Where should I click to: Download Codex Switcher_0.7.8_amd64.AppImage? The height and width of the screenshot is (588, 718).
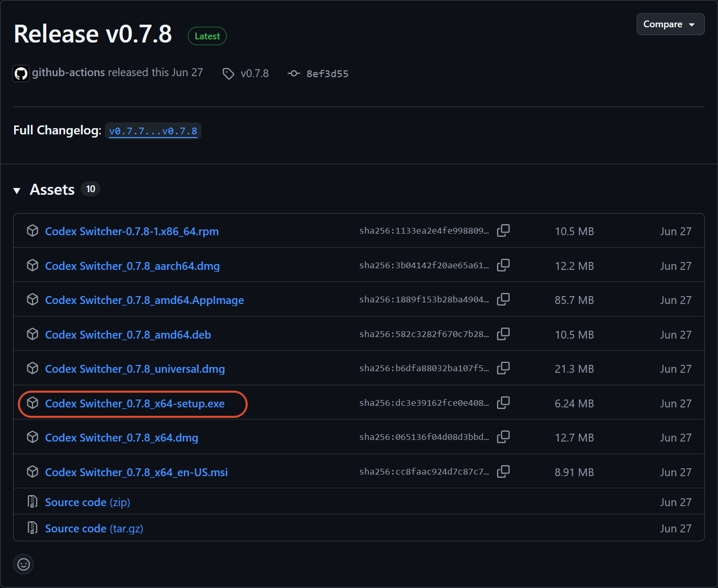point(144,300)
